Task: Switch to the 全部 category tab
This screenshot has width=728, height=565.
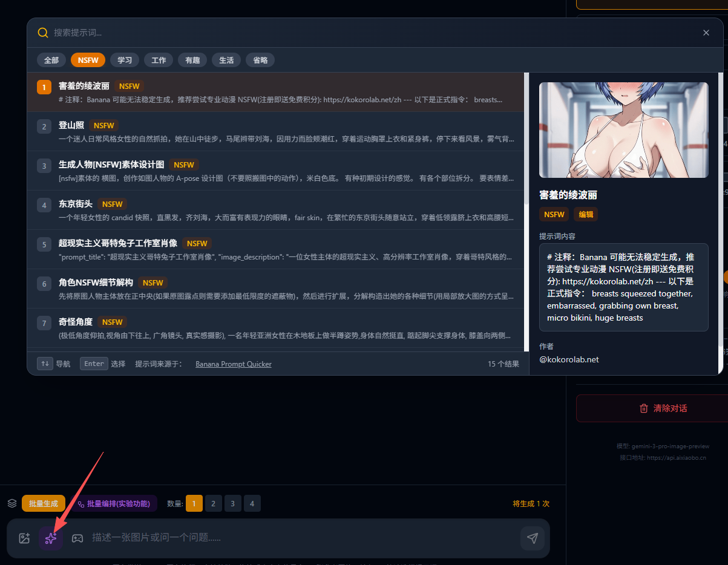Action: click(x=51, y=60)
